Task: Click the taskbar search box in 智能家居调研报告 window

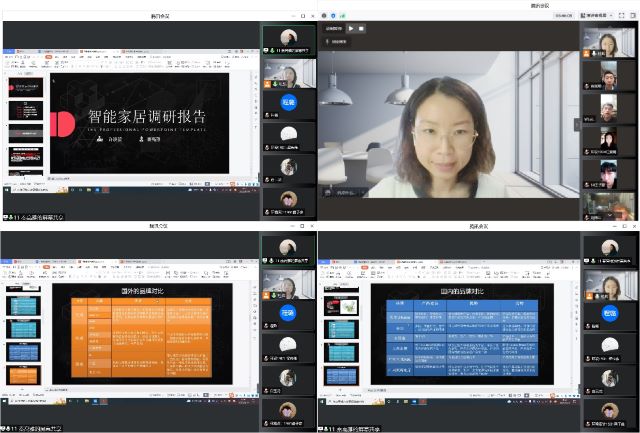Action: coord(39,190)
